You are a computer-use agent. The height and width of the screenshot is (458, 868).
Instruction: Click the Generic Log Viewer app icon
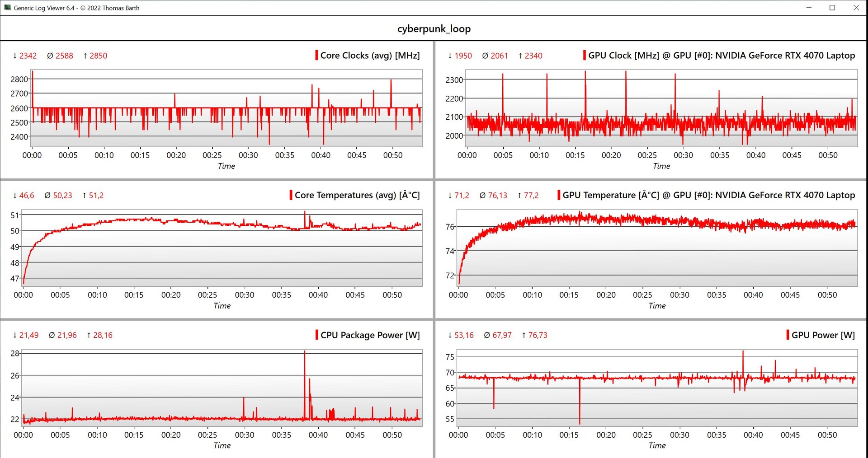click(7, 8)
